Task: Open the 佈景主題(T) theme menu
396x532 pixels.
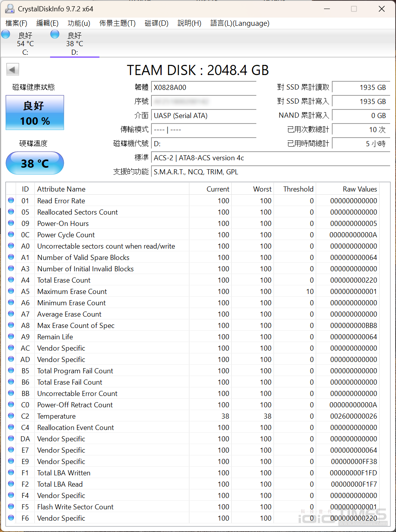Action: (117, 23)
